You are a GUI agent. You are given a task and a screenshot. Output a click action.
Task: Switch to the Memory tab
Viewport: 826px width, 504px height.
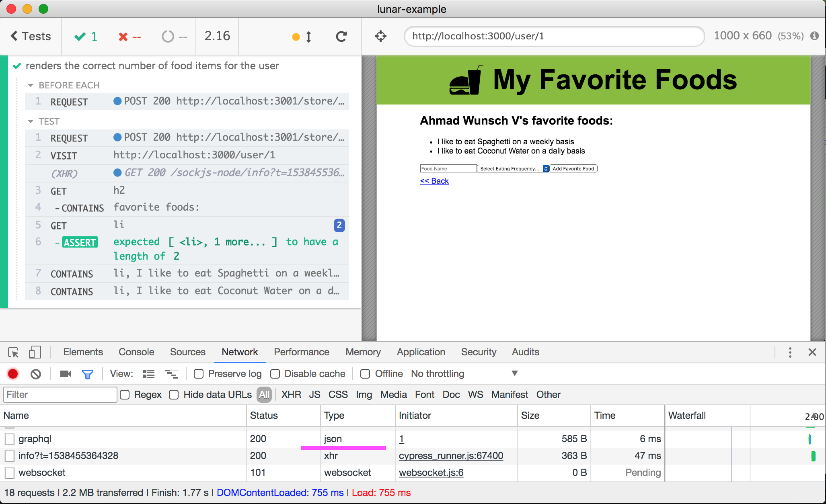tap(363, 352)
